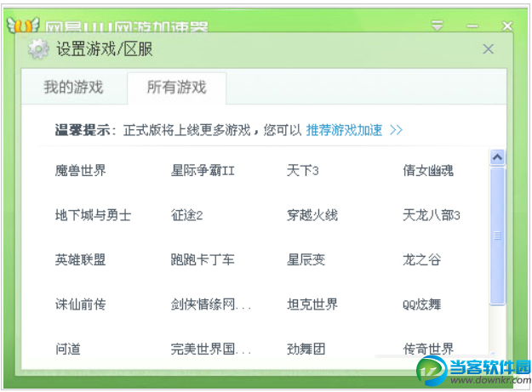Screen dimensions: 532x392
Task: Minimize the UU accelerator main window
Action: (x=472, y=26)
